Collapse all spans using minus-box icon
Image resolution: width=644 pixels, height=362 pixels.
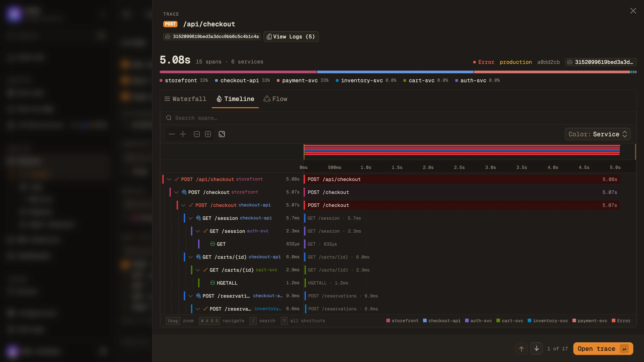coord(197,134)
